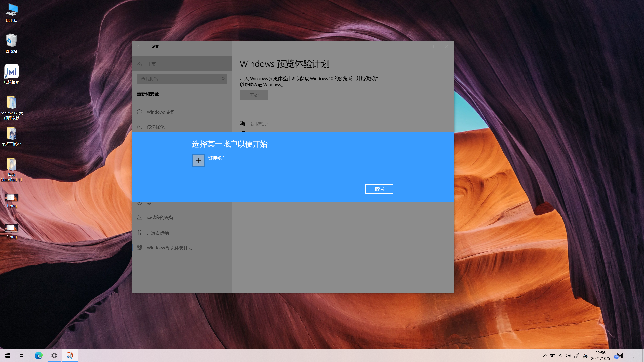Screen dimensions: 644x362
Task: Select Windows 预览体验计划 in the sidebar
Action: point(182,248)
